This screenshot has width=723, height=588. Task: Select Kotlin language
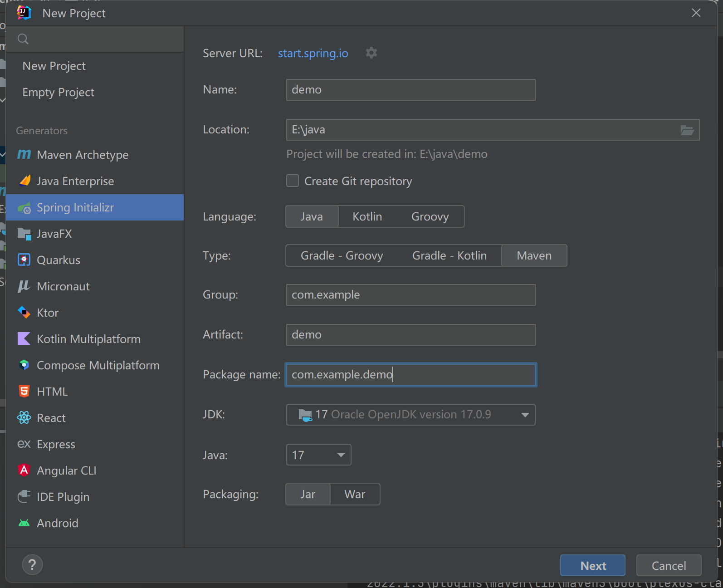click(367, 216)
